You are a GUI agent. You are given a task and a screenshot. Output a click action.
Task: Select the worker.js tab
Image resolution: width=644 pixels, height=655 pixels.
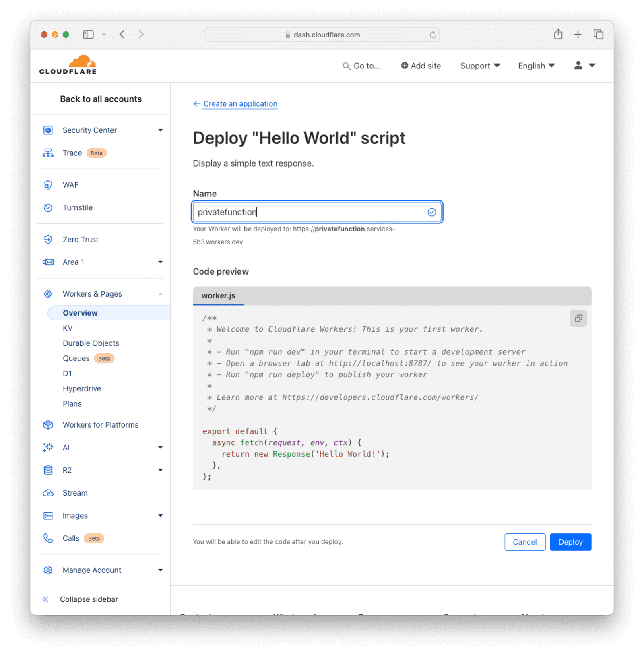(219, 296)
